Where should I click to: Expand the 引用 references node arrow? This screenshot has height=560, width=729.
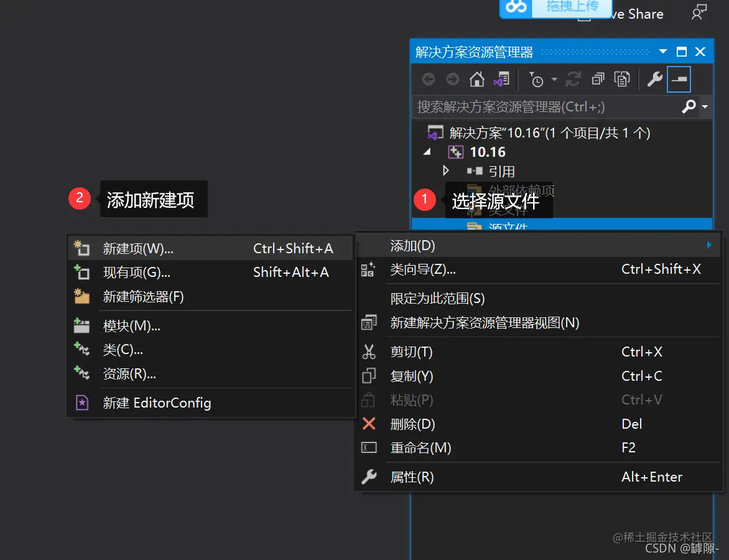point(446,170)
